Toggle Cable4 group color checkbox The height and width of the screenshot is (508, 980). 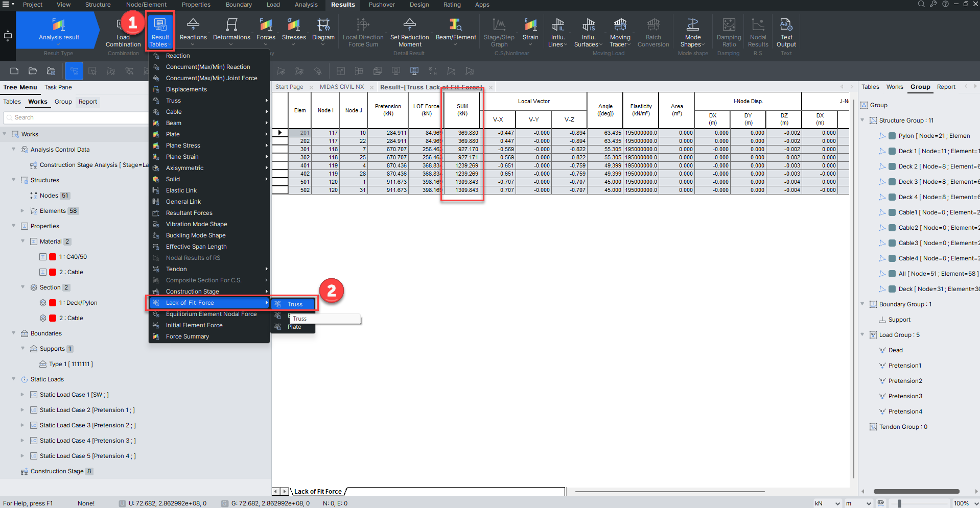tap(892, 258)
